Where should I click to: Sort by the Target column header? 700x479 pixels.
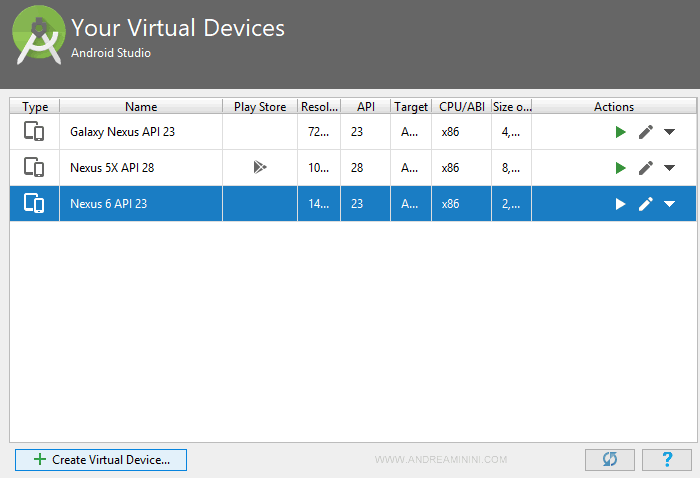point(411,107)
